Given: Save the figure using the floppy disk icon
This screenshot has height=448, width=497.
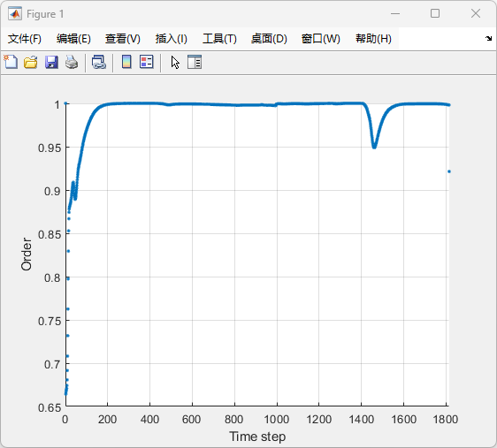Looking at the screenshot, I should tap(51, 62).
